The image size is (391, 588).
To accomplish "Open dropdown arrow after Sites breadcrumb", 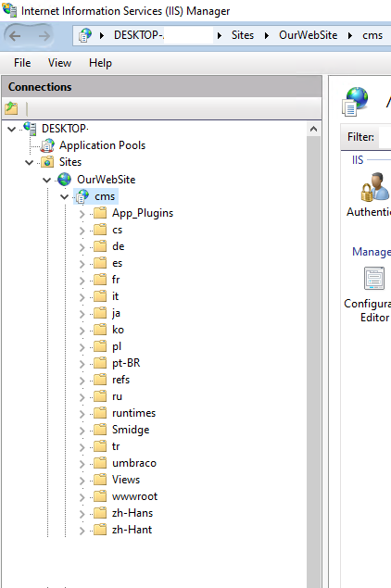I will pos(267,35).
